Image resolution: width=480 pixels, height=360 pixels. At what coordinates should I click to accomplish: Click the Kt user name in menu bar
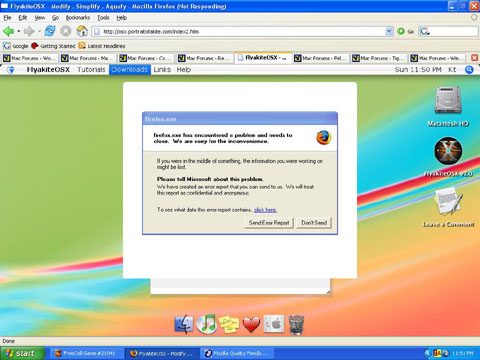(452, 70)
